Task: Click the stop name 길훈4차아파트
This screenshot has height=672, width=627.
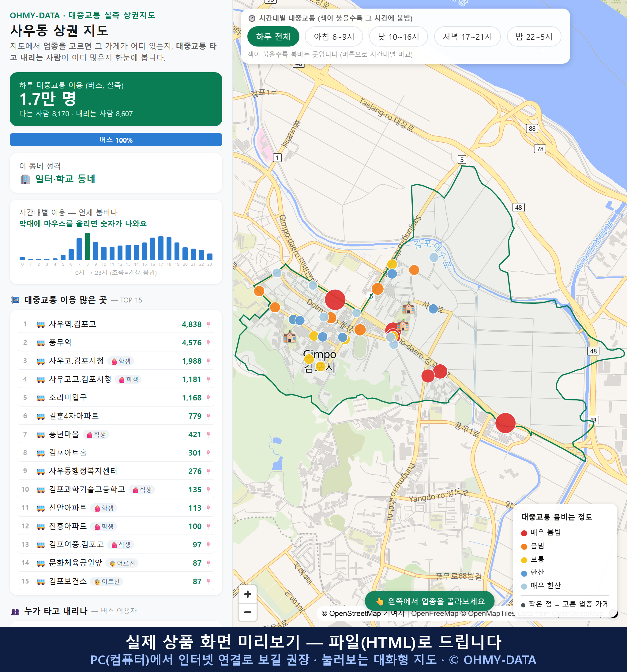Action: point(74,416)
